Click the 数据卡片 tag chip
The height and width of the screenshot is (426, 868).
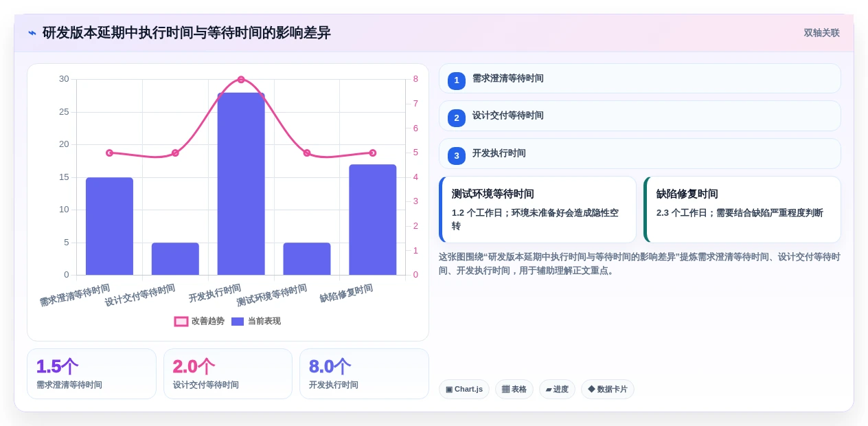608,390
